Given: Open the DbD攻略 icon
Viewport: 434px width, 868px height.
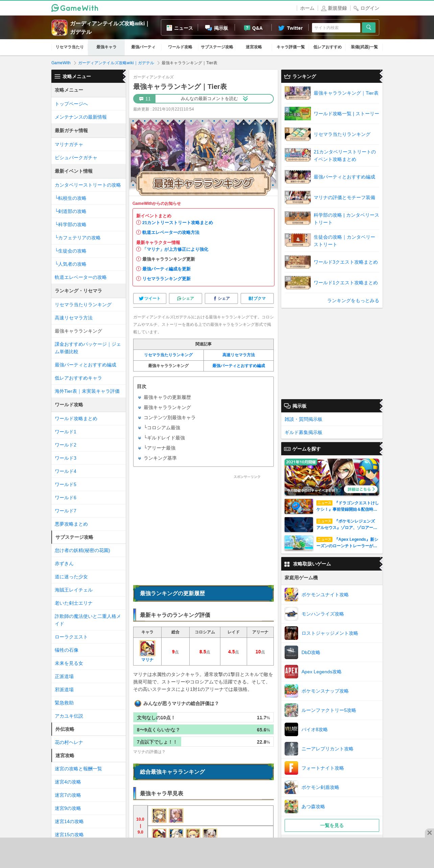Looking at the screenshot, I should (x=291, y=652).
